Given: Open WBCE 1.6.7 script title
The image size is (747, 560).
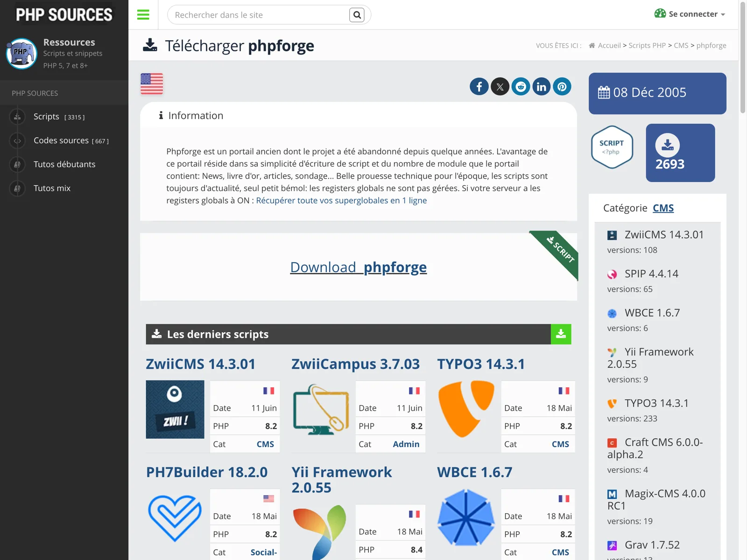Looking at the screenshot, I should point(475,472).
